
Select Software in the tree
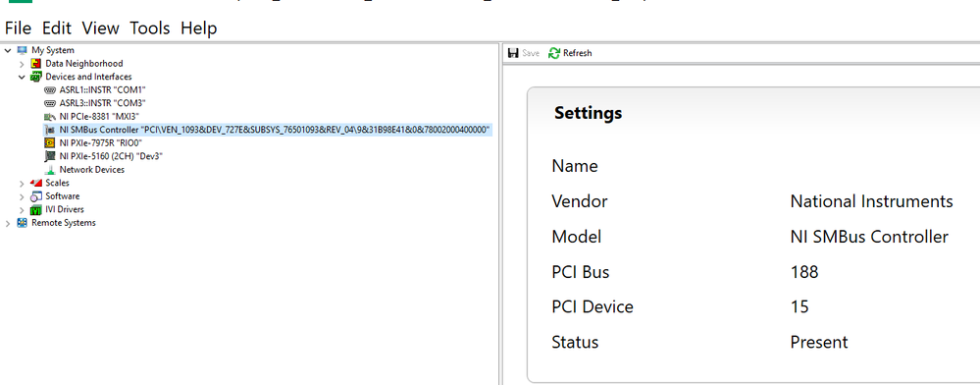coord(63,196)
